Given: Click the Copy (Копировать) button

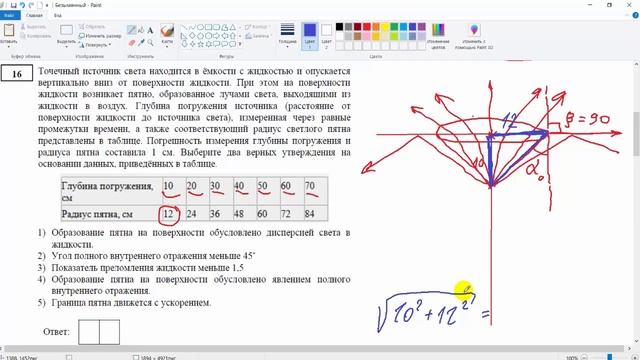Looking at the screenshot, I should click(36, 36).
